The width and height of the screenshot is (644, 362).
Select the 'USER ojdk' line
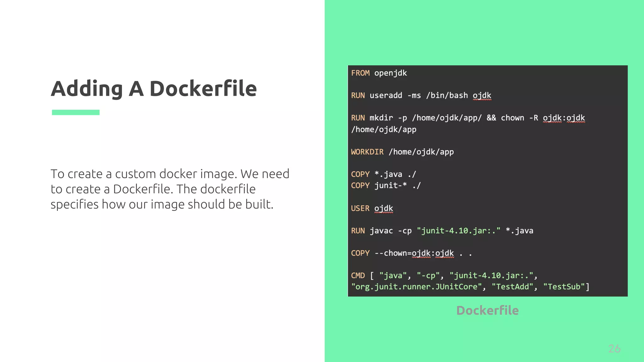click(x=372, y=208)
